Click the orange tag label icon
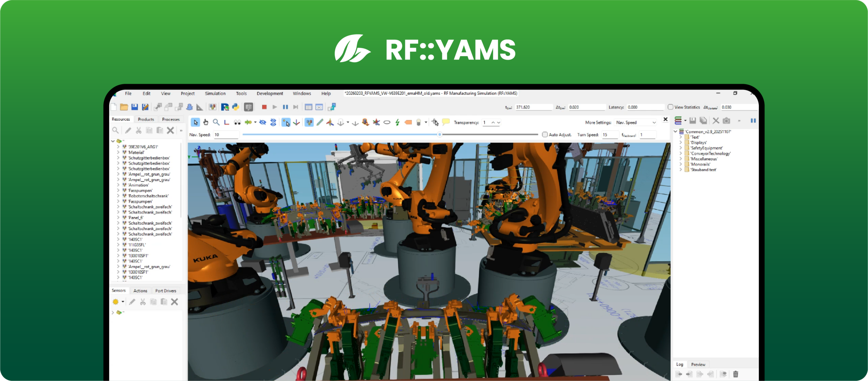This screenshot has width=868, height=381. pos(408,122)
